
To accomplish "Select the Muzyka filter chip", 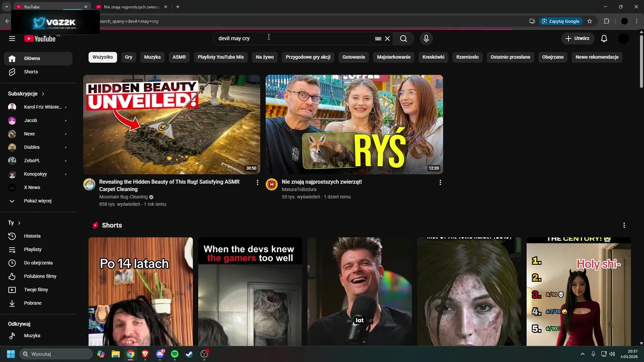I will pyautogui.click(x=152, y=57).
